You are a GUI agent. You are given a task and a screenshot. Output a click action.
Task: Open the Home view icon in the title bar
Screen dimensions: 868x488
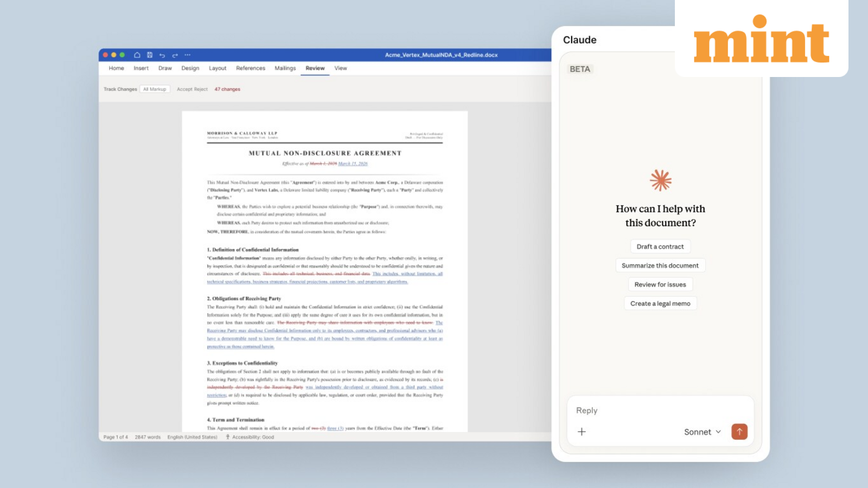(137, 55)
